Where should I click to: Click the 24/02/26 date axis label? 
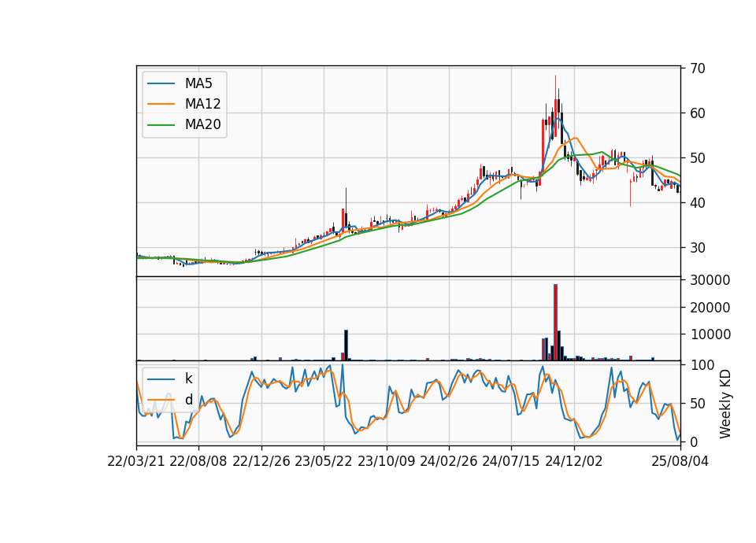pyautogui.click(x=448, y=462)
